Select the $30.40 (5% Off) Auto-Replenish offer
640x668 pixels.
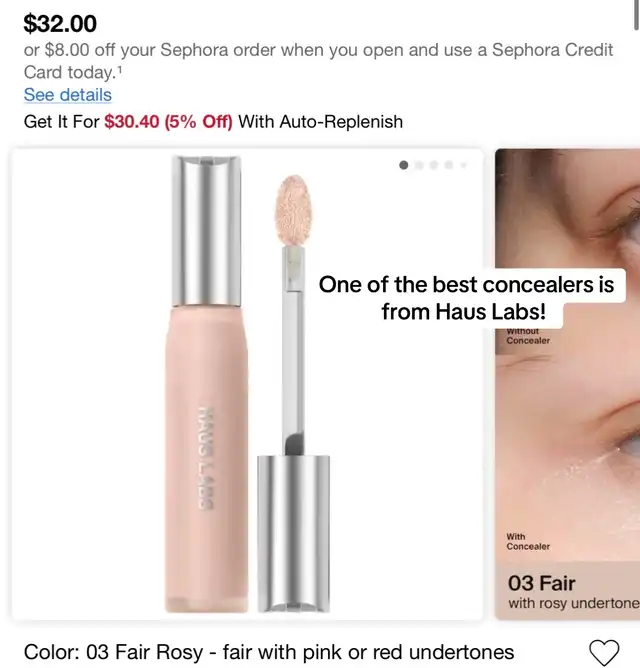(168, 122)
